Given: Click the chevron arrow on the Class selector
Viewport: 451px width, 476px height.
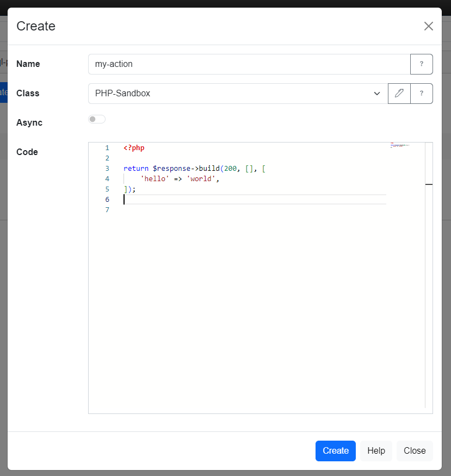Looking at the screenshot, I should pyautogui.click(x=377, y=93).
